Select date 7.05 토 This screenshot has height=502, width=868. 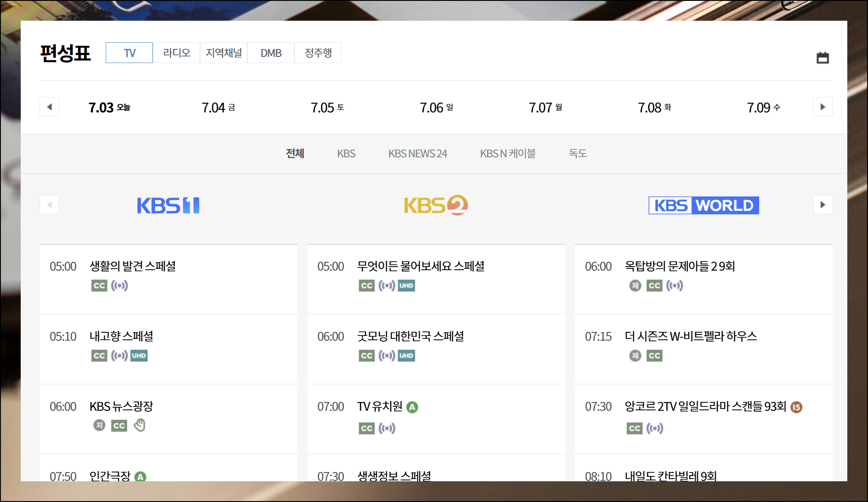pyautogui.click(x=327, y=108)
